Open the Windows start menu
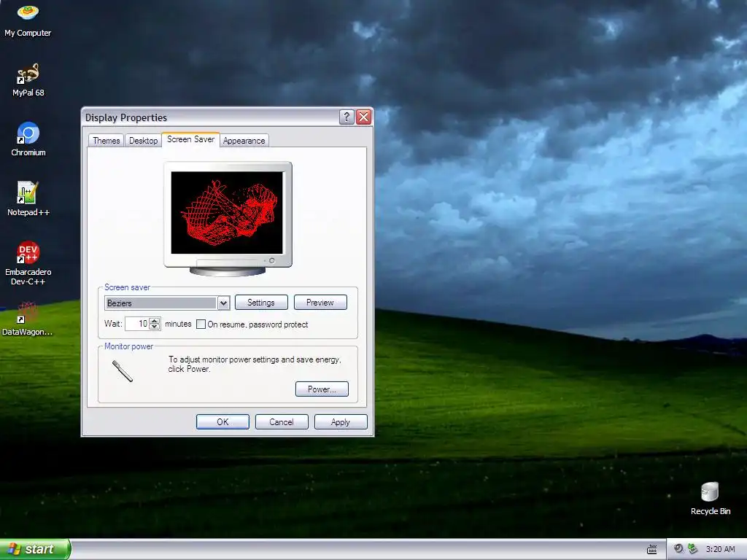 (35, 549)
